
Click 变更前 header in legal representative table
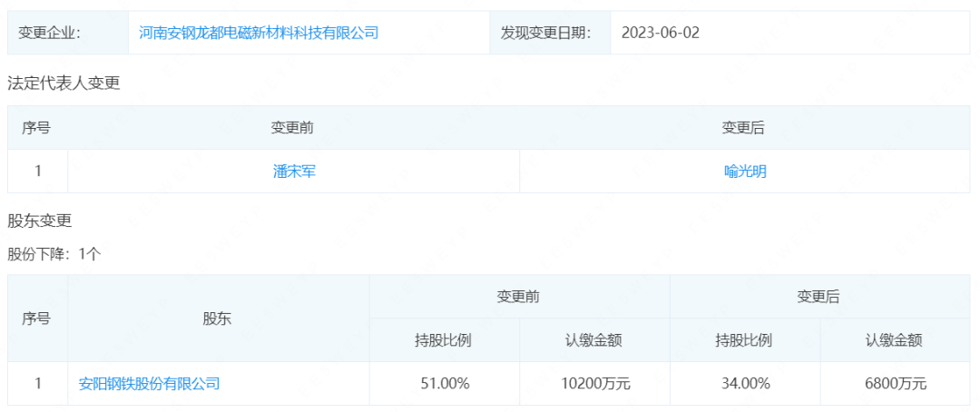(x=292, y=128)
